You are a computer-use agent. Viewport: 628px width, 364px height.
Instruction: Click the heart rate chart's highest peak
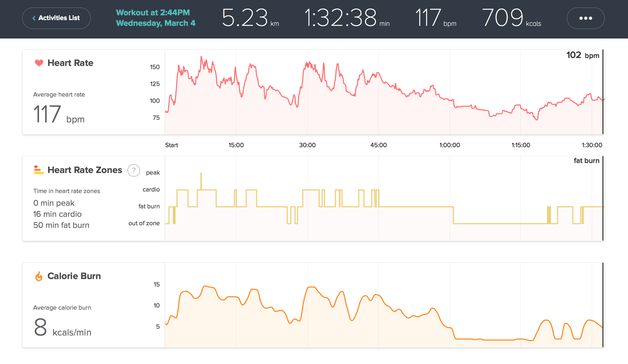201,57
